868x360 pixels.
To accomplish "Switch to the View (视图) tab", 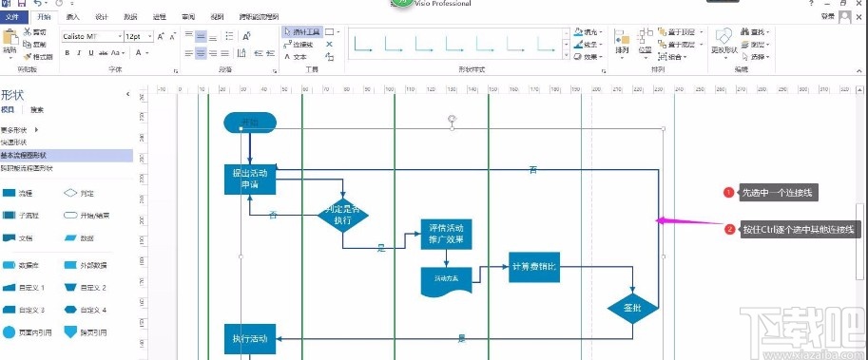I will point(218,17).
